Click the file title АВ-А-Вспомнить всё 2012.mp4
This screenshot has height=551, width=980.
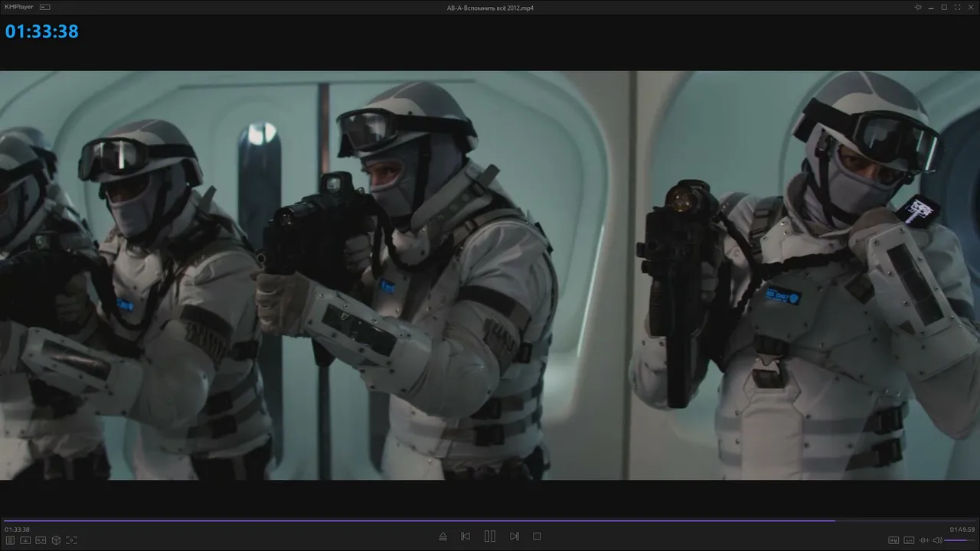pos(490,8)
